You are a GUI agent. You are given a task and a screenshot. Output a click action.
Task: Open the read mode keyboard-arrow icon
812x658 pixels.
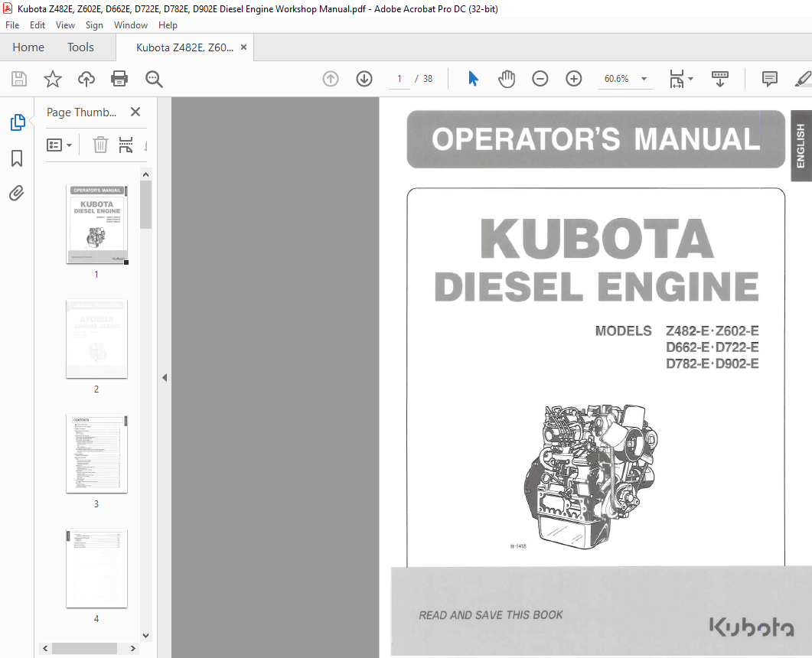(720, 79)
